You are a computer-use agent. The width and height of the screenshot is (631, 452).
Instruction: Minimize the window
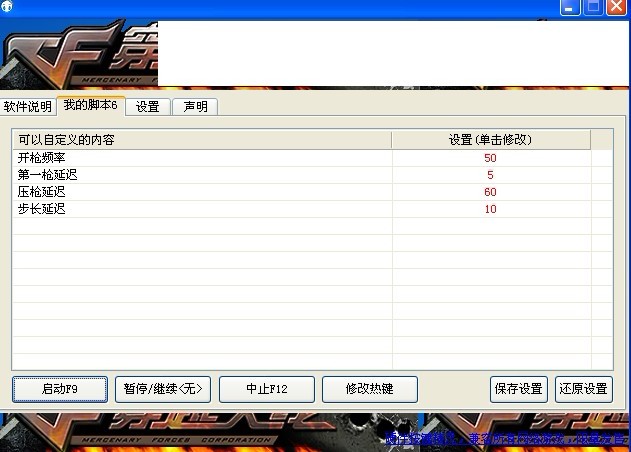point(569,7)
